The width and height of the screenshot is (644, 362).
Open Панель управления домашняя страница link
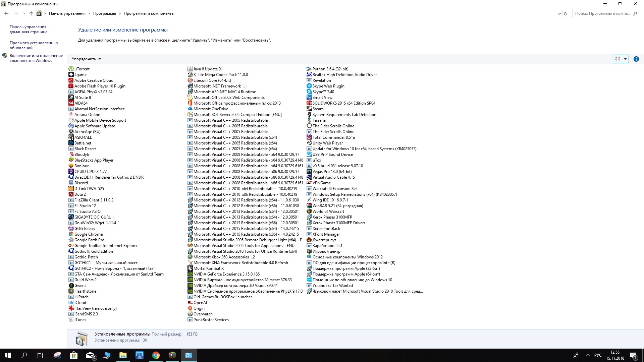(x=31, y=29)
